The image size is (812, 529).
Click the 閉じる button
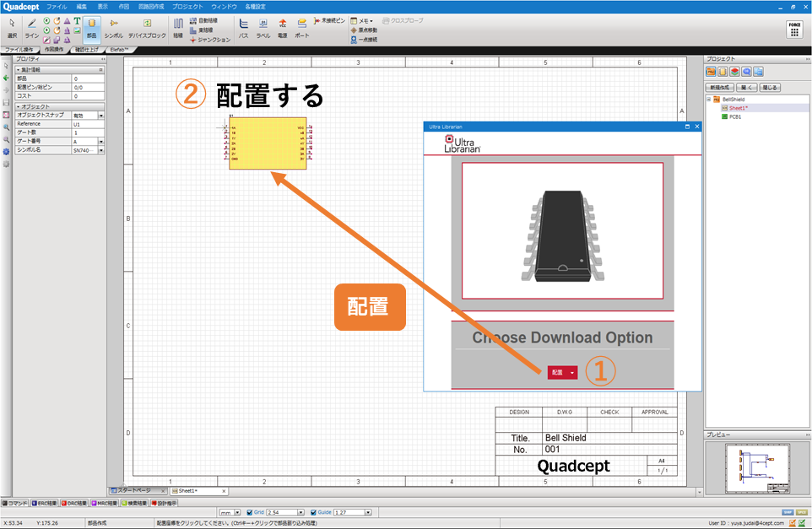pos(770,88)
